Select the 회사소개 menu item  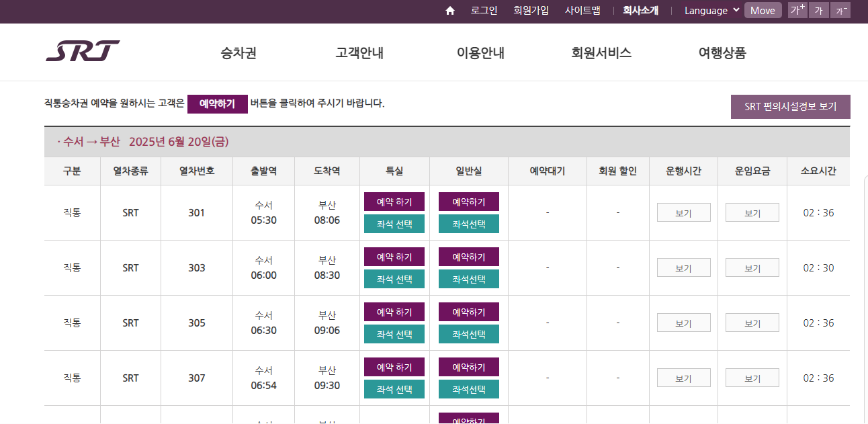click(640, 10)
